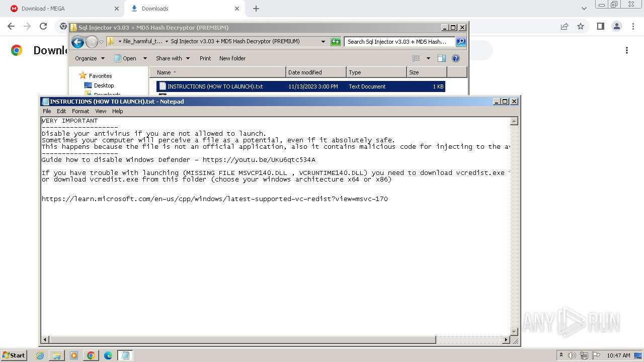
Task: Open a new Chrome tab
Action: [x=256, y=9]
